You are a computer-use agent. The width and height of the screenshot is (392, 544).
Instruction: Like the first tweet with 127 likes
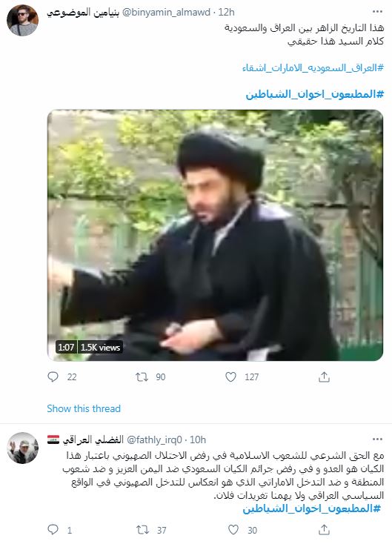coord(230,377)
